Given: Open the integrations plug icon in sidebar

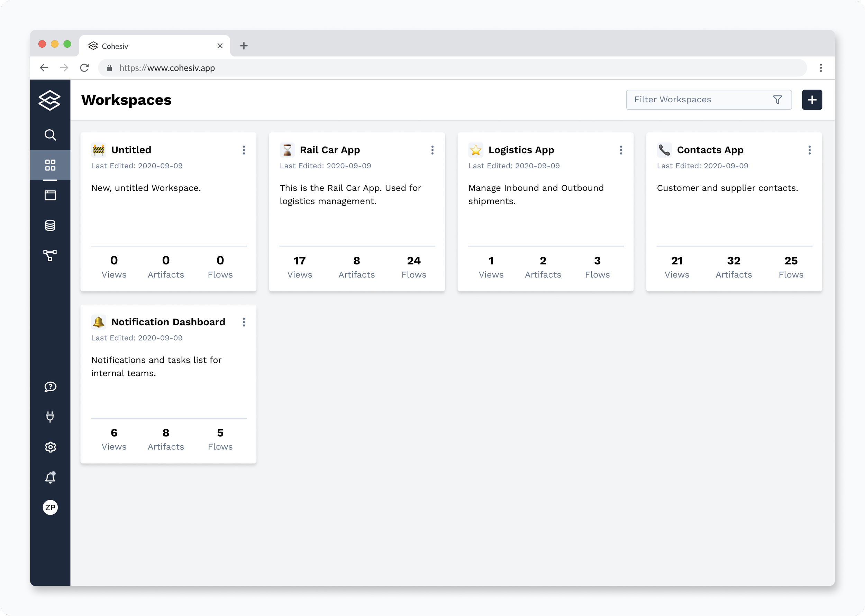Looking at the screenshot, I should coord(50,417).
